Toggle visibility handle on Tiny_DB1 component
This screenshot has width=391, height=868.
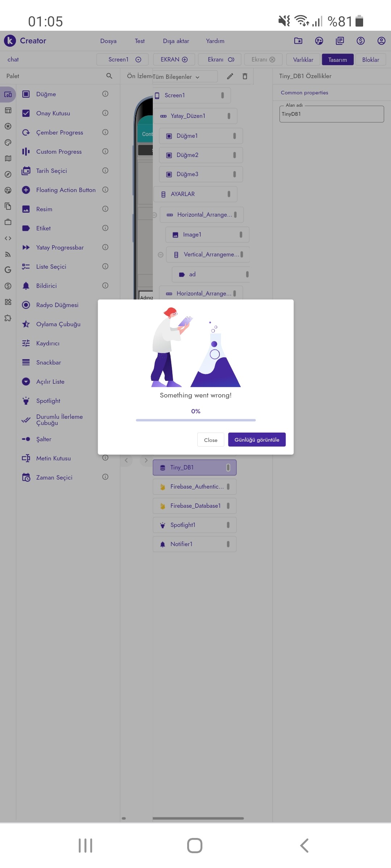[x=228, y=468]
